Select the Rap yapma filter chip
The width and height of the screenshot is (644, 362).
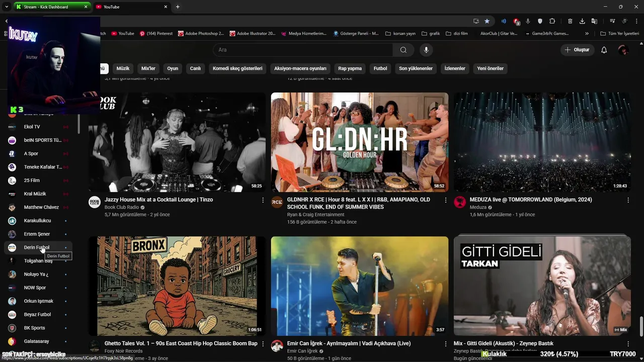[350, 68]
